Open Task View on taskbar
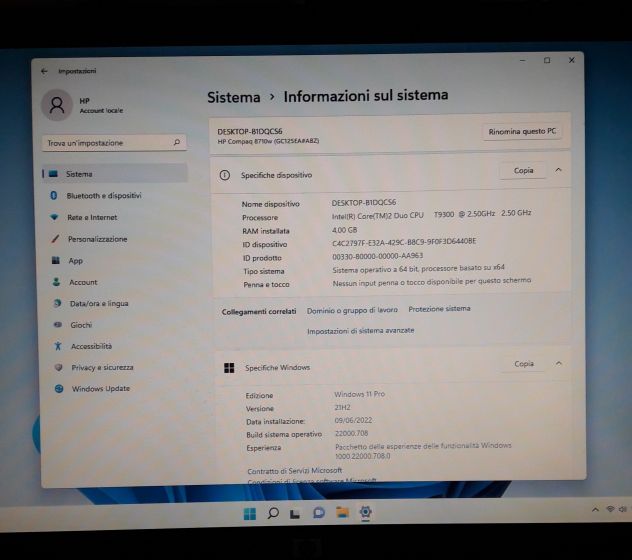The height and width of the screenshot is (560, 632). [x=295, y=514]
